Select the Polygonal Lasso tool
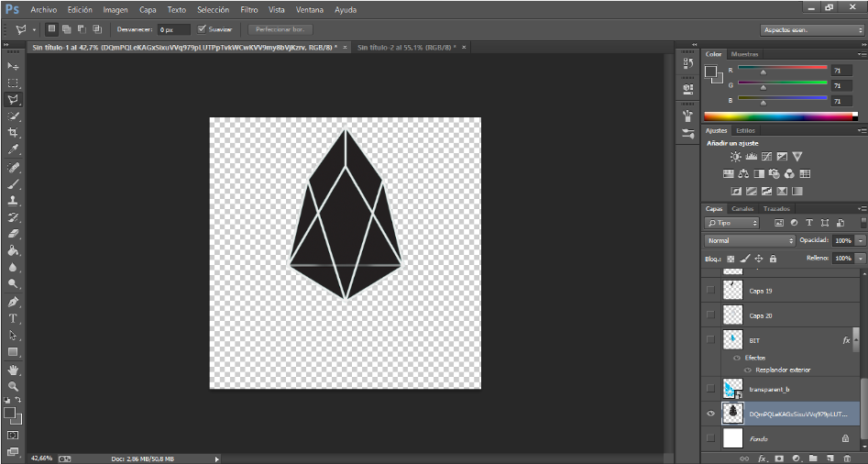This screenshot has width=868, height=464. click(13, 100)
